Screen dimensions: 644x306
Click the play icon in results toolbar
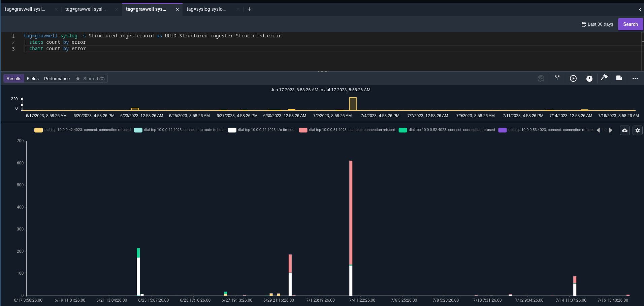(573, 78)
